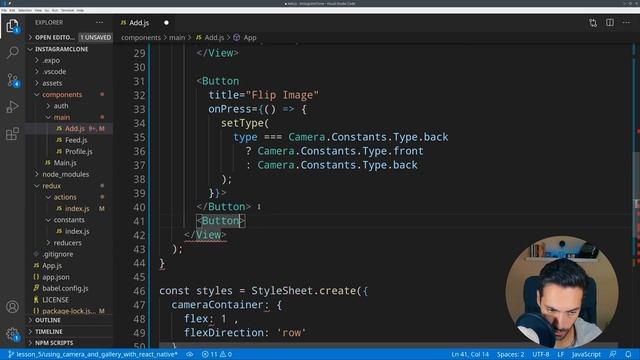This screenshot has height=360, width=640.
Task: Expand the reducers folder
Action: [x=70, y=242]
